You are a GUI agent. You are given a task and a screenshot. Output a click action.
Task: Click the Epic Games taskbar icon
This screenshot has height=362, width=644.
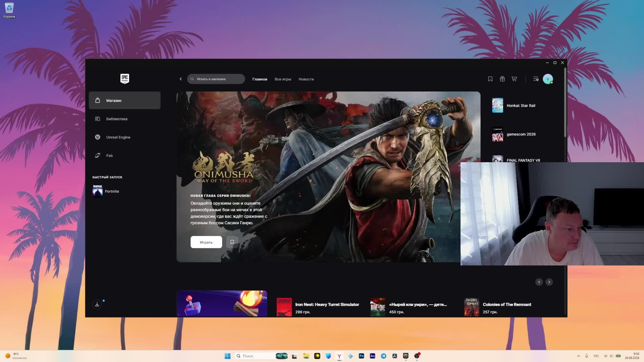406,356
